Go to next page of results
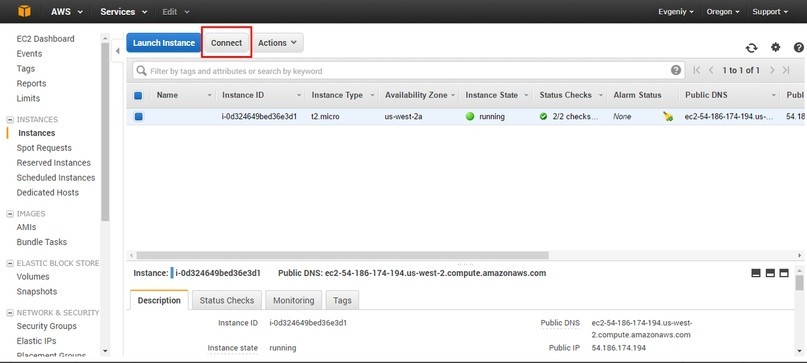 pyautogui.click(x=772, y=71)
